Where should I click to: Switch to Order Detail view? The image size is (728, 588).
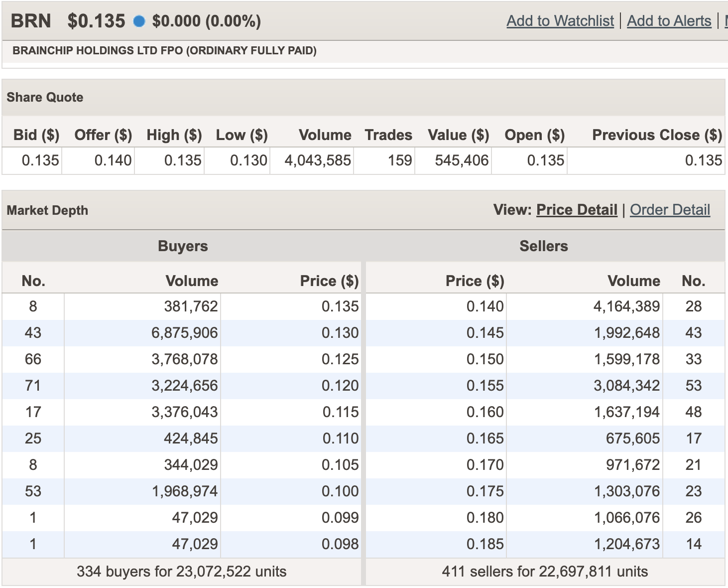point(670,210)
